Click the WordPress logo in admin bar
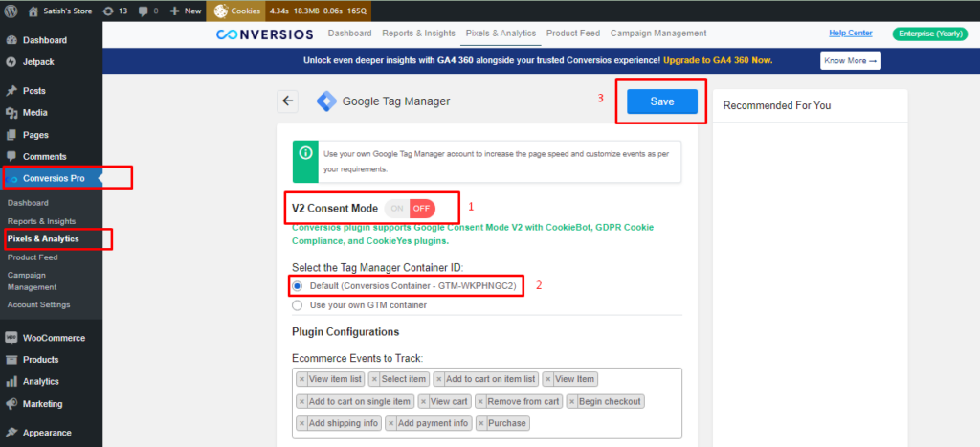This screenshot has width=980, height=447. coord(12,11)
